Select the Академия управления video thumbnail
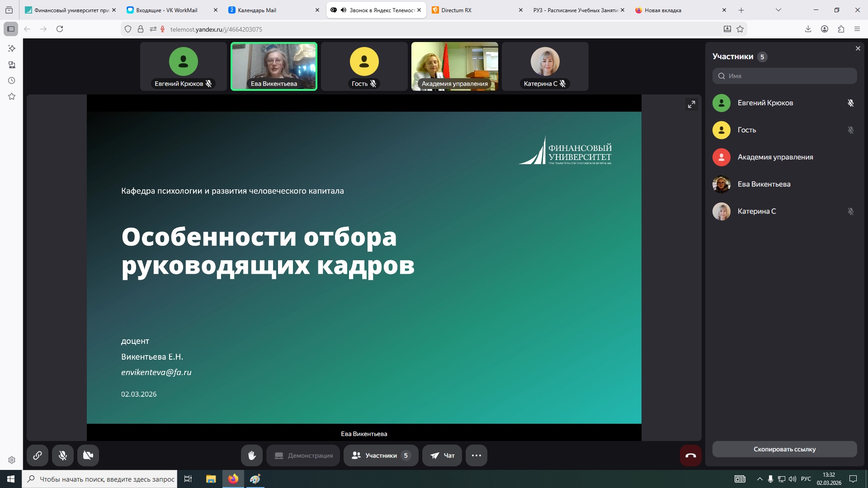Viewport: 868px width, 488px height. click(454, 66)
